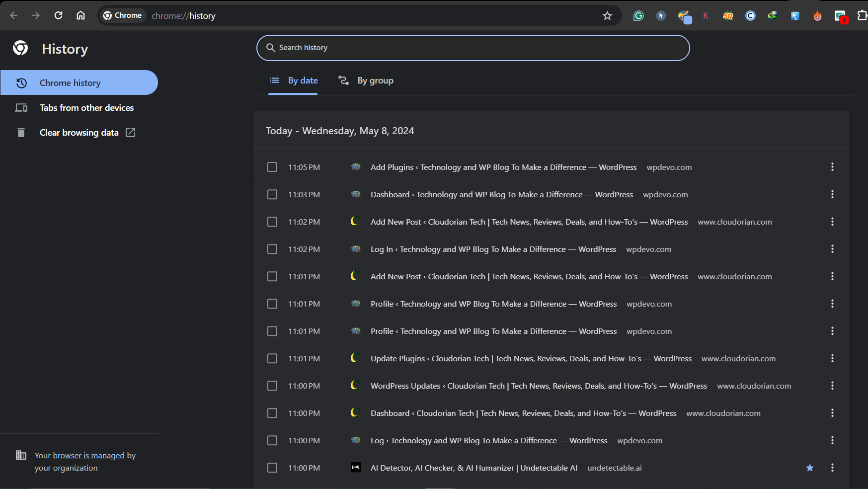Check the AI Detector undetectable.ai entry
The width and height of the screenshot is (868, 489).
(x=272, y=468)
